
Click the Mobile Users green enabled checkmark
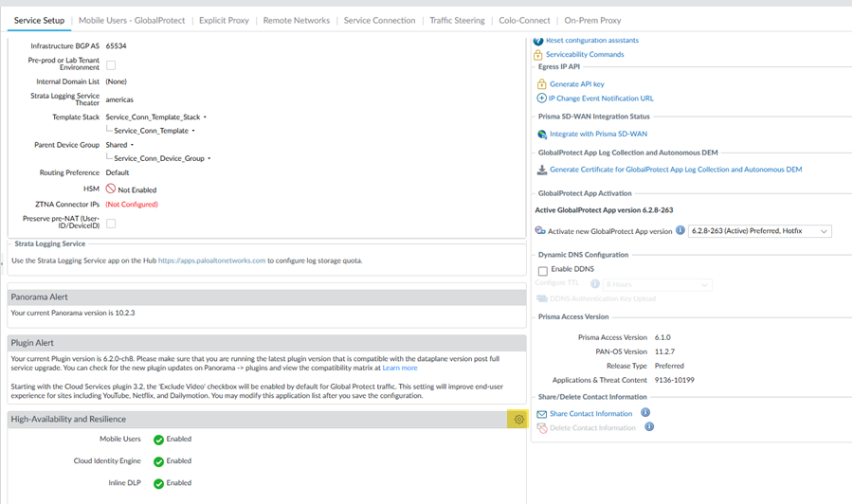click(x=159, y=440)
